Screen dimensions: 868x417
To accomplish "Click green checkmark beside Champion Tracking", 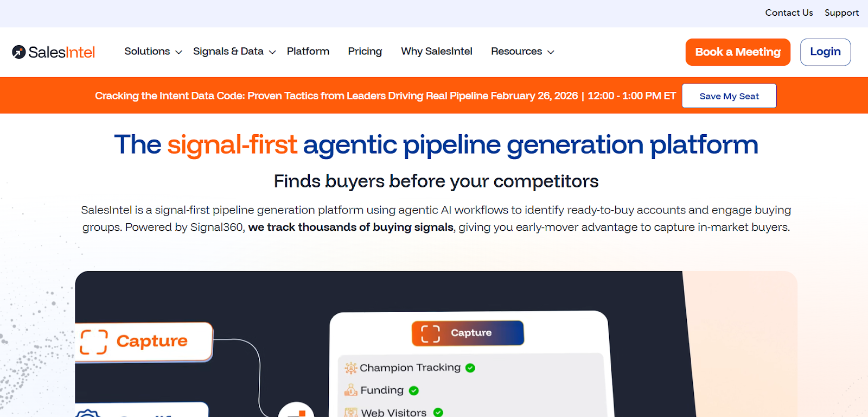I will point(470,368).
